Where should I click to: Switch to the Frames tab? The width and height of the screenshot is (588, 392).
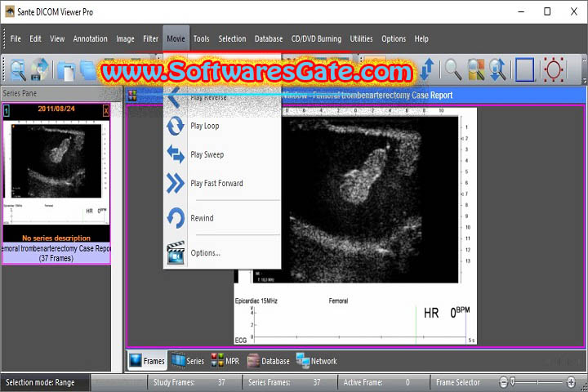point(147,361)
